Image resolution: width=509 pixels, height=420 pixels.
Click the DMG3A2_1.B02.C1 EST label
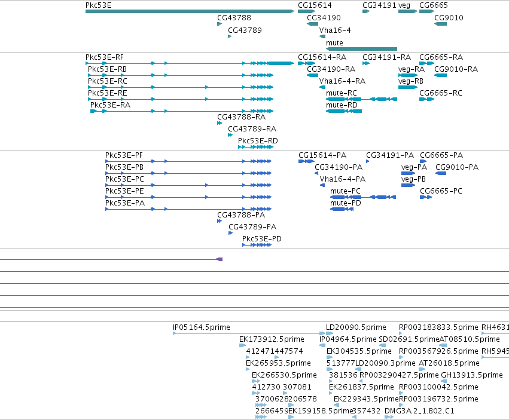click(x=419, y=411)
